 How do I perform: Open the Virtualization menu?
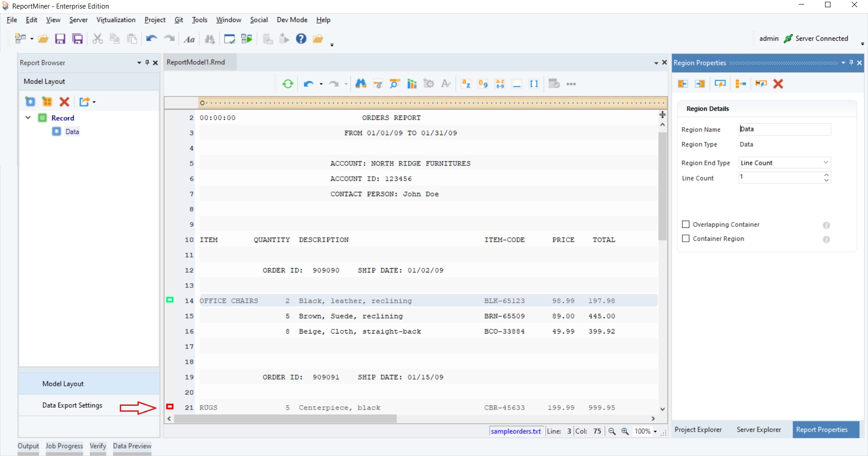(116, 20)
